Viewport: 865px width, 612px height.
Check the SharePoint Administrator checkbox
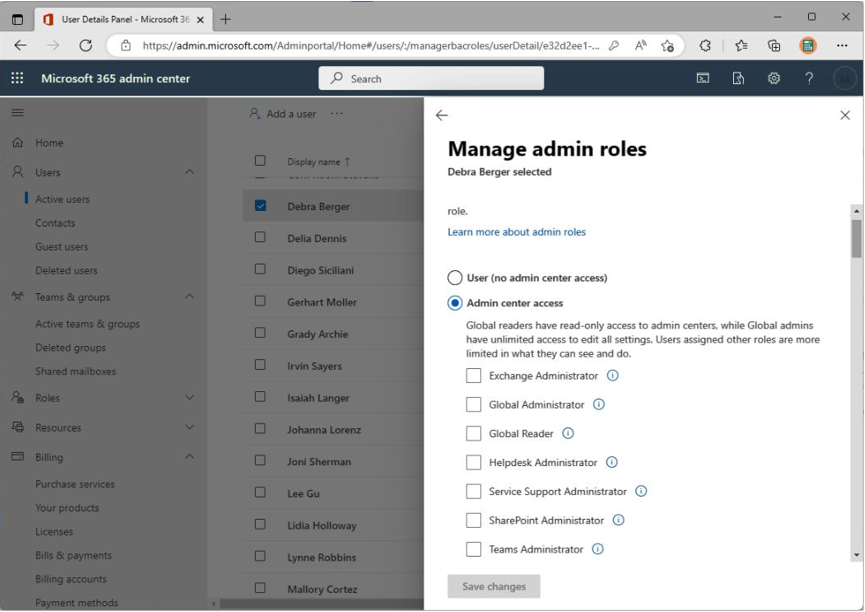(473, 520)
